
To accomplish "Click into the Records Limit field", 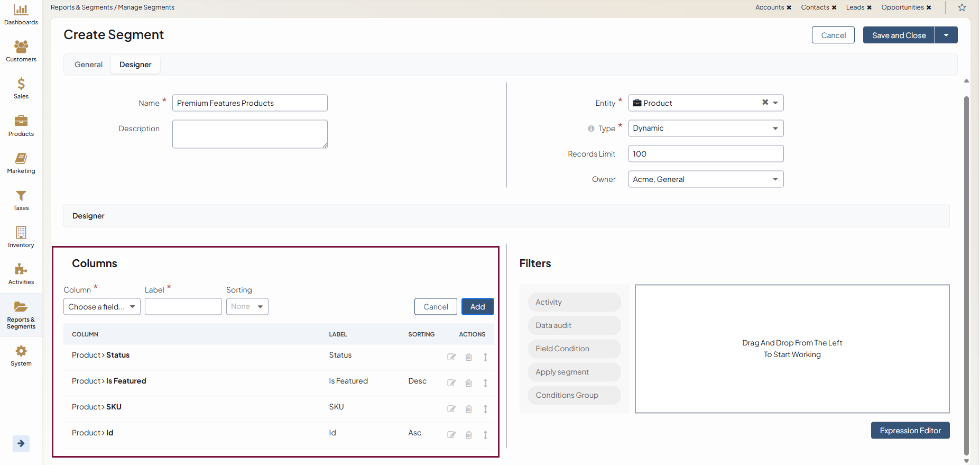I will pyautogui.click(x=705, y=154).
